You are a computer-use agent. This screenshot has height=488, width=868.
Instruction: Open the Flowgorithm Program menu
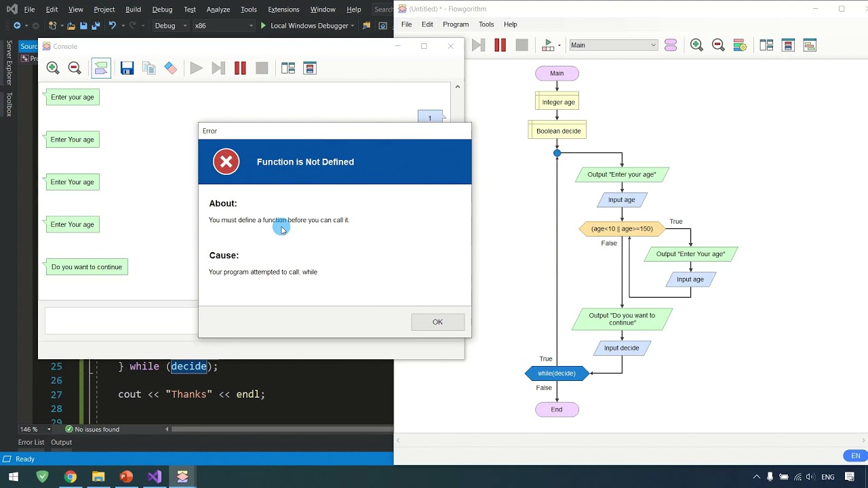pos(456,24)
